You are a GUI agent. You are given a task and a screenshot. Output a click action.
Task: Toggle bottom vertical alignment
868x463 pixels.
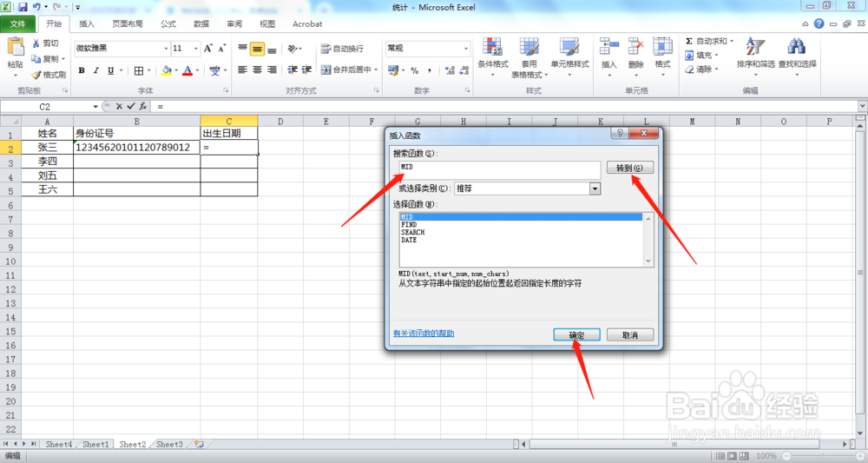[272, 49]
